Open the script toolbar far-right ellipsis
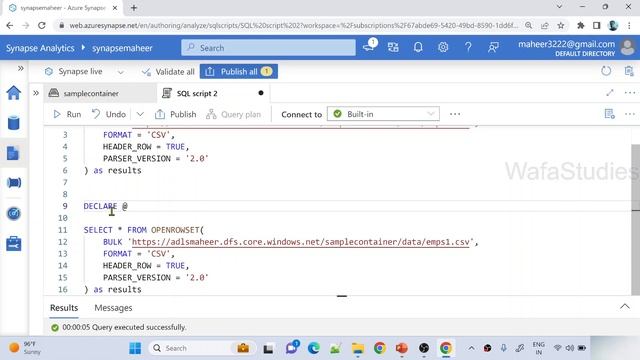The height and width of the screenshot is (360, 640). [630, 114]
